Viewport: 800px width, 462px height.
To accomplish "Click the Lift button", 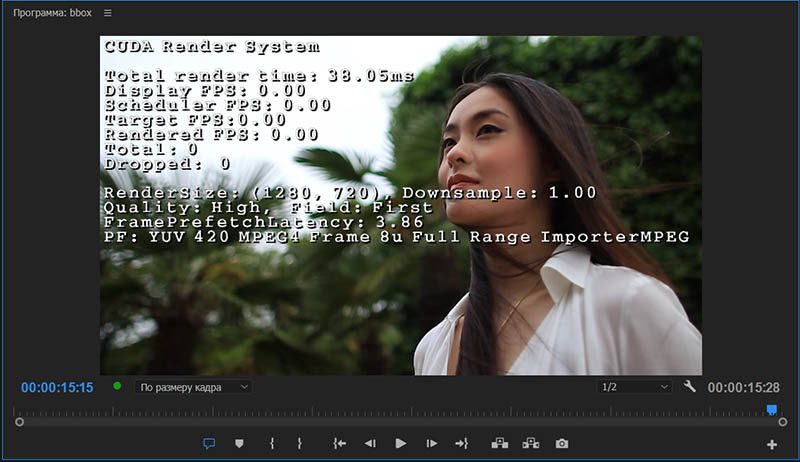I will pyautogui.click(x=499, y=444).
